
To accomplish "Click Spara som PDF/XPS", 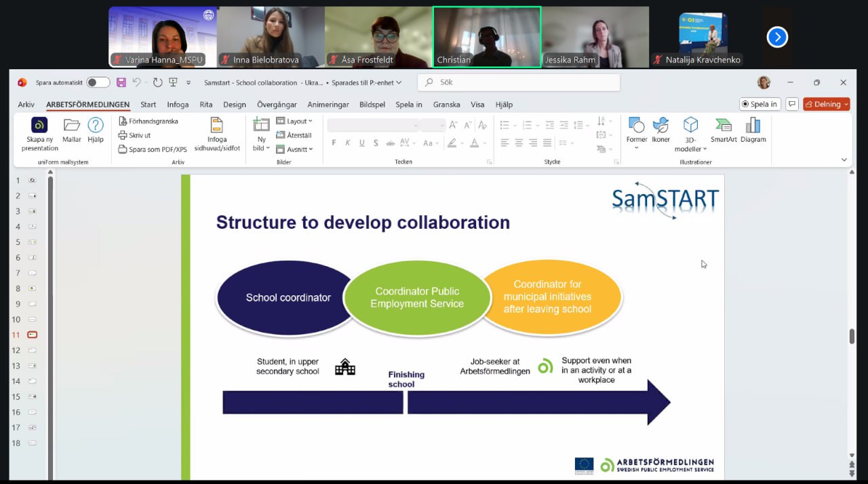I will 153,149.
